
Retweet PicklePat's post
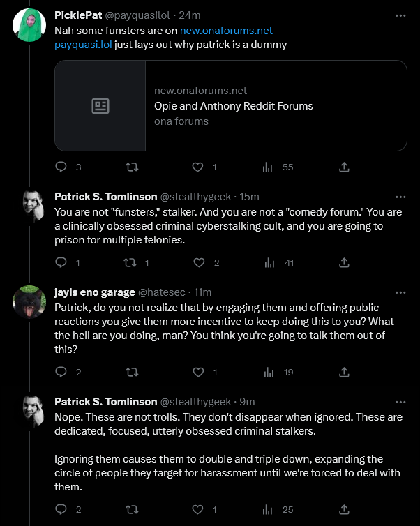(x=130, y=167)
